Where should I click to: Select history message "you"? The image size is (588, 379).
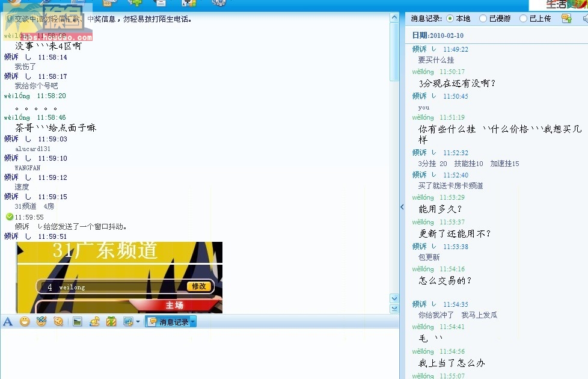[x=424, y=108]
